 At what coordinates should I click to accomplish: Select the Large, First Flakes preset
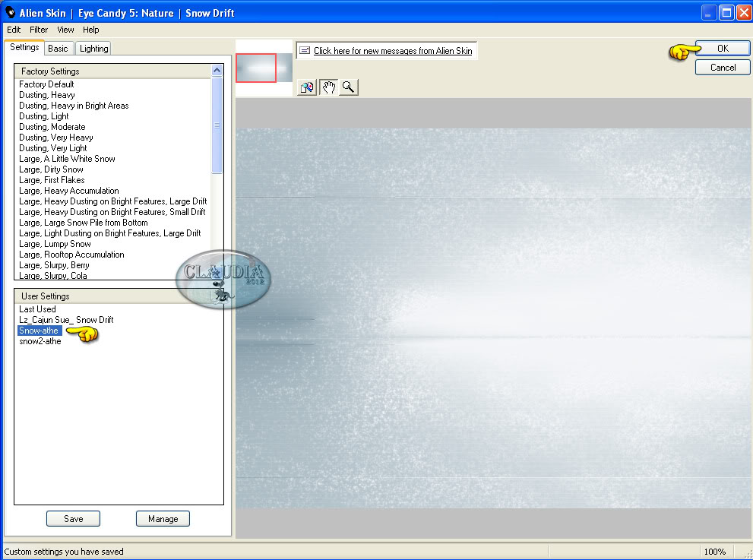click(52, 179)
